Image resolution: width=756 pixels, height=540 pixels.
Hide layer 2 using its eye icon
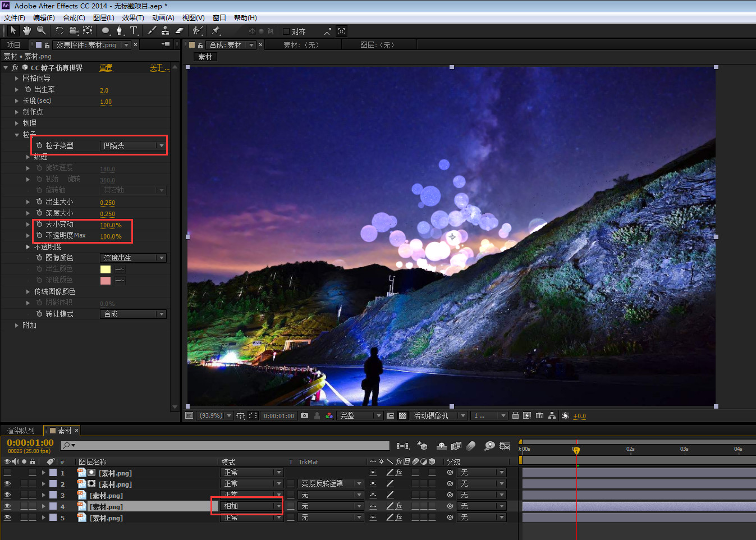pyautogui.click(x=7, y=484)
